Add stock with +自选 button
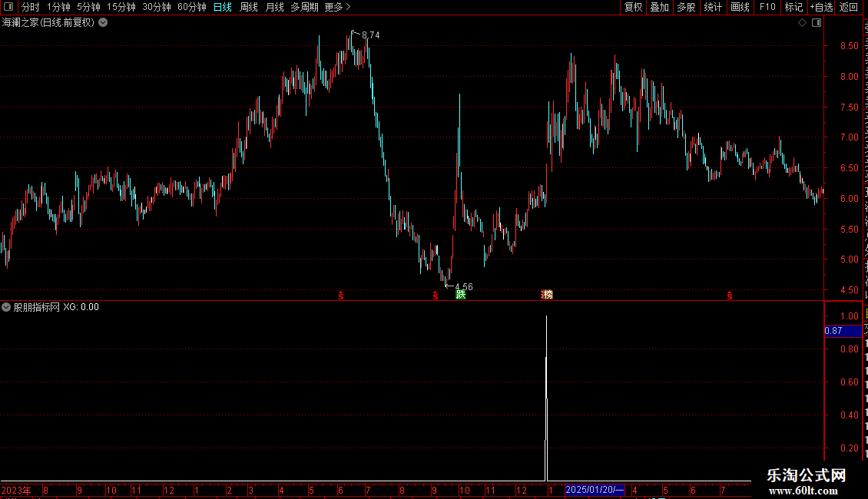Viewport: 868px width, 499px height. click(x=821, y=7)
